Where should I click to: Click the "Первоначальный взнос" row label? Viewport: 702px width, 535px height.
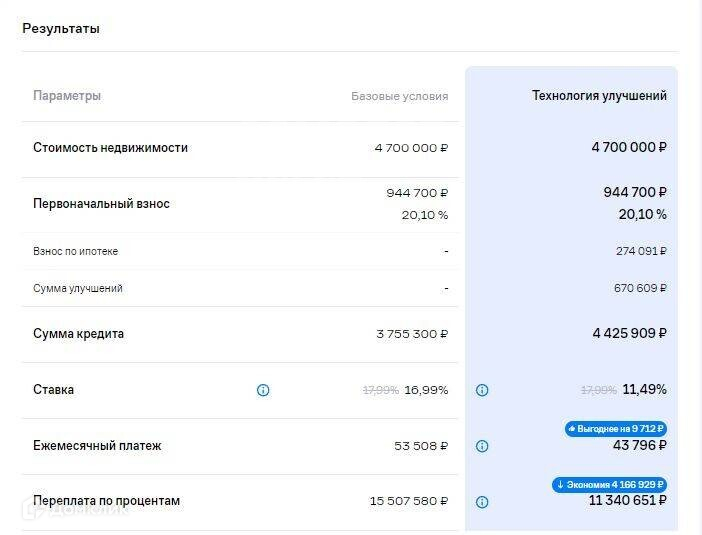101,204
